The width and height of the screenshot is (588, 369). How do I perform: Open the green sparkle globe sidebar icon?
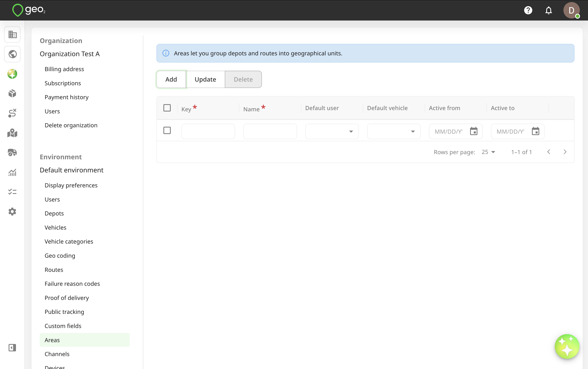[12, 74]
